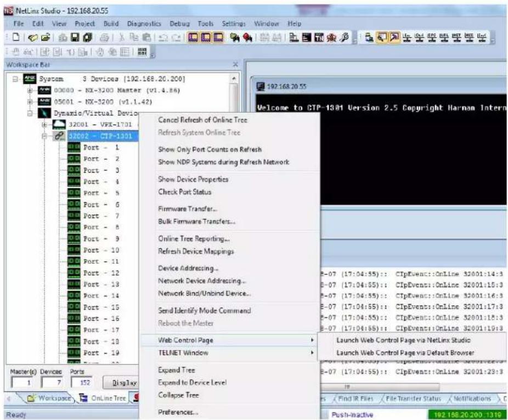This screenshot has width=508, height=420.
Task: Click the Print toolbar icon
Action: (104, 38)
